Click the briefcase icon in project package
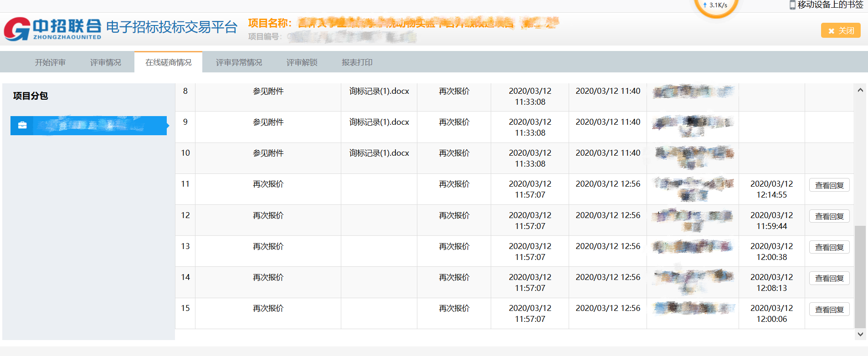 coord(22,125)
